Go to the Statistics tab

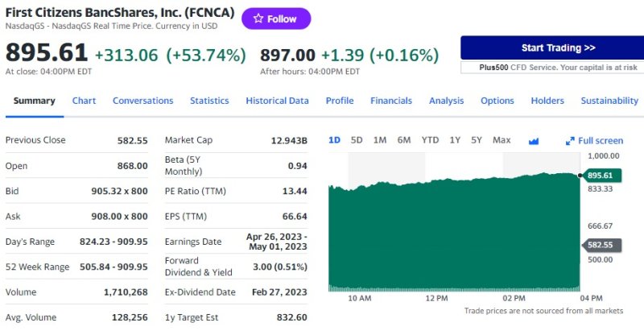tap(209, 101)
